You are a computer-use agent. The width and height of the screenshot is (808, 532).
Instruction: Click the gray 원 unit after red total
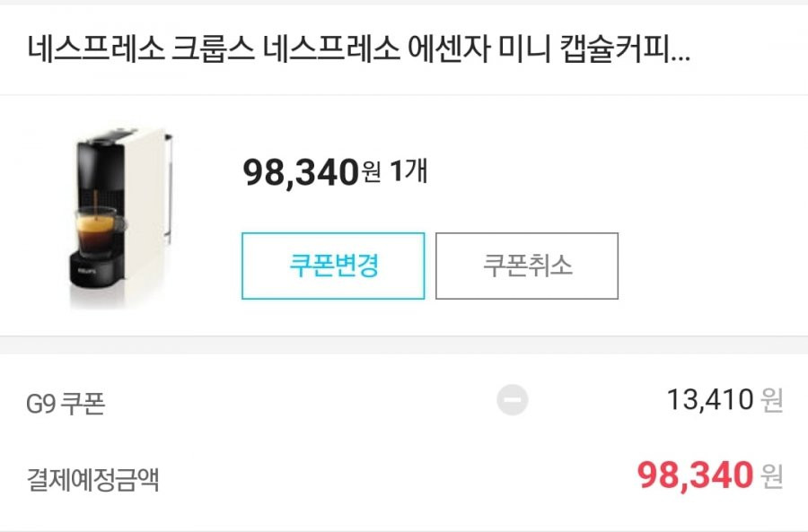[x=771, y=475]
